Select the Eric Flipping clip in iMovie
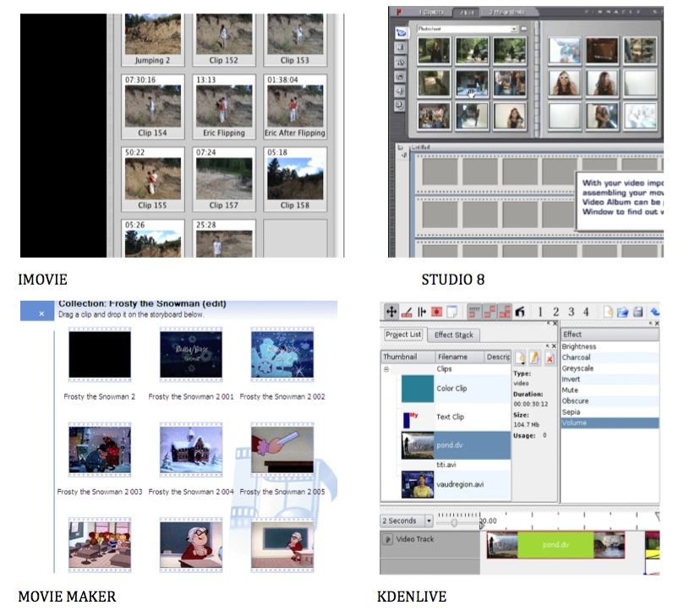Screen dimensions: 695x616 [x=224, y=106]
